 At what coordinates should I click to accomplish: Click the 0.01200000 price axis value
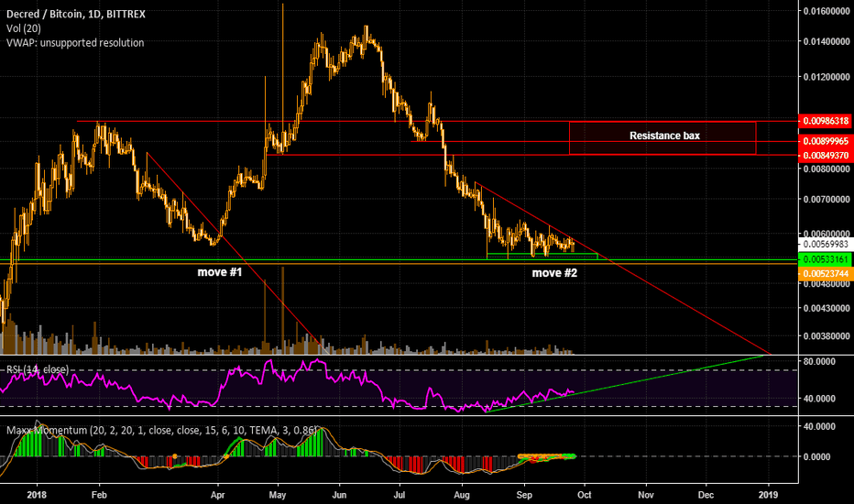pyautogui.click(x=827, y=77)
